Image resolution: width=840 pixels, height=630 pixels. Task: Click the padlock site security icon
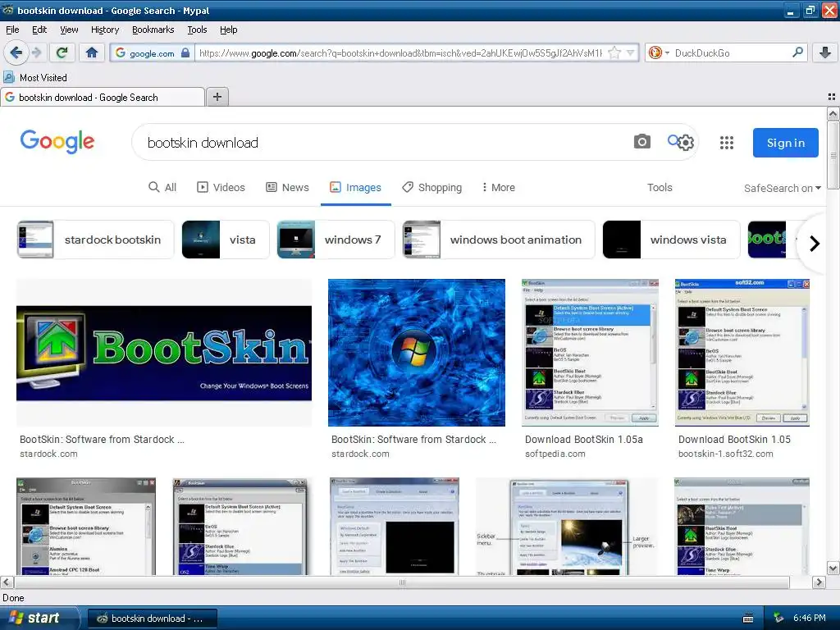[x=185, y=52]
